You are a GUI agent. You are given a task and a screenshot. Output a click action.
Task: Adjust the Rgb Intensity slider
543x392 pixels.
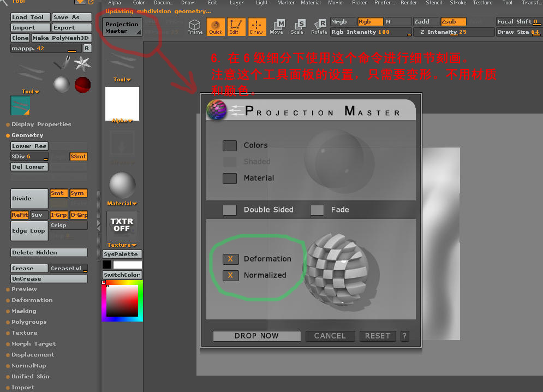(371, 32)
